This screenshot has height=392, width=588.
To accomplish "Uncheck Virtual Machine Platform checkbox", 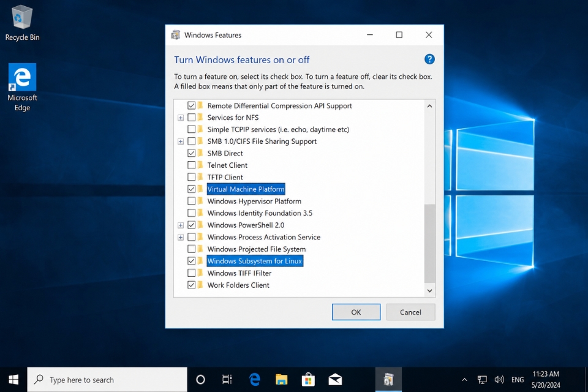I will click(x=191, y=189).
